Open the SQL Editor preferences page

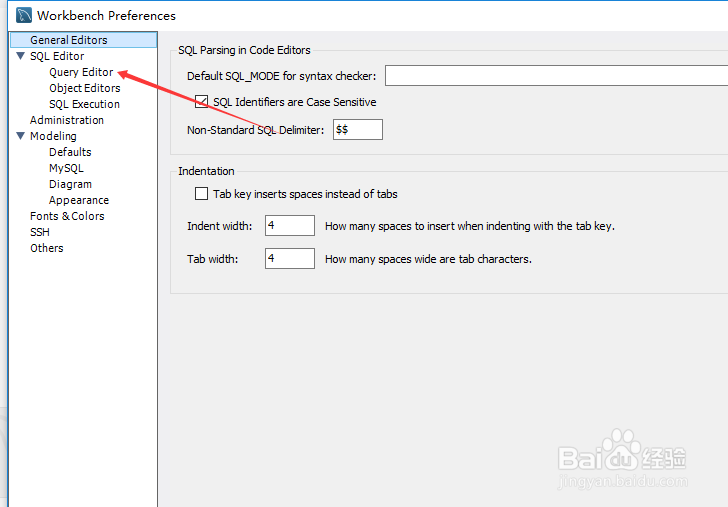tap(57, 56)
